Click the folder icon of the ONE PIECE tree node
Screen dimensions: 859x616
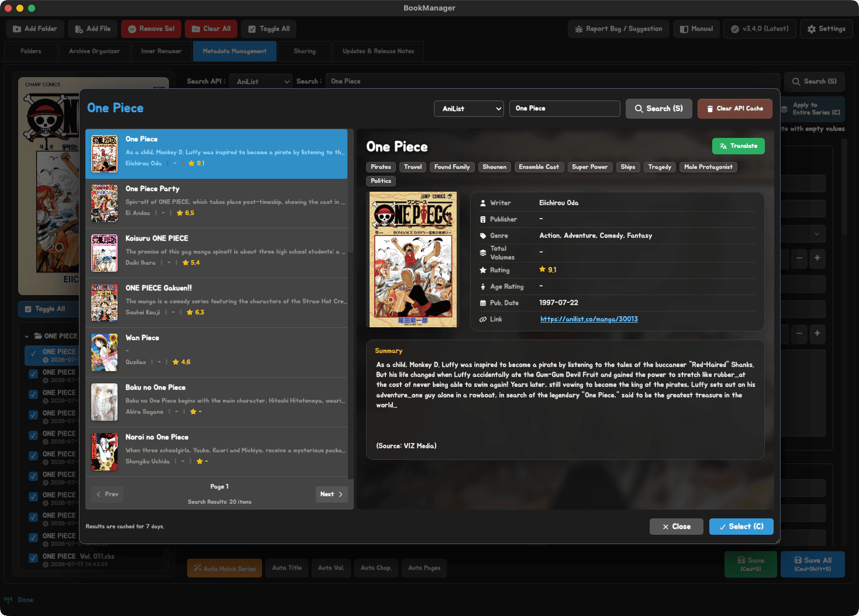(x=38, y=336)
